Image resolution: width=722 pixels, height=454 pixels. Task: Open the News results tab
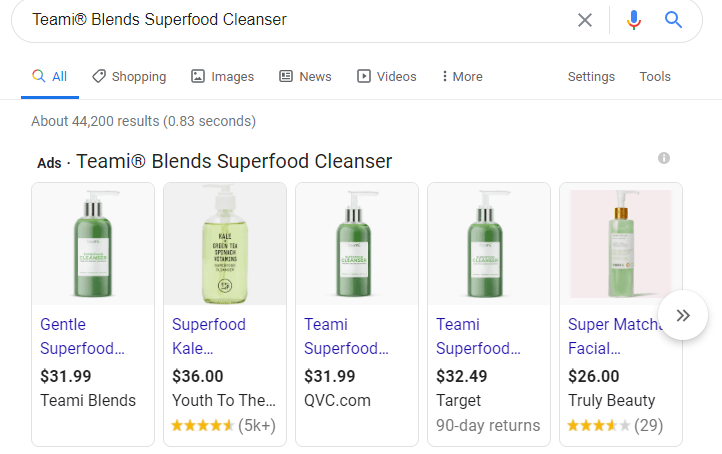(305, 76)
